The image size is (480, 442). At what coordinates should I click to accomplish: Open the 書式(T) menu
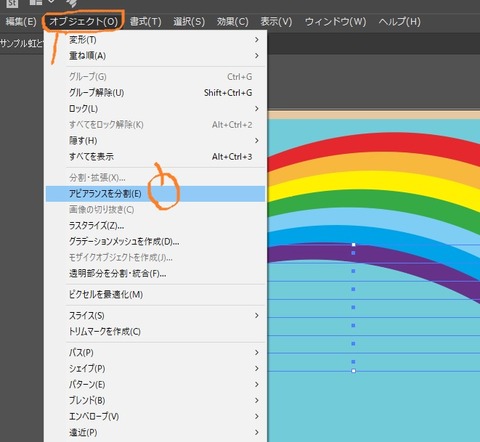(x=145, y=22)
